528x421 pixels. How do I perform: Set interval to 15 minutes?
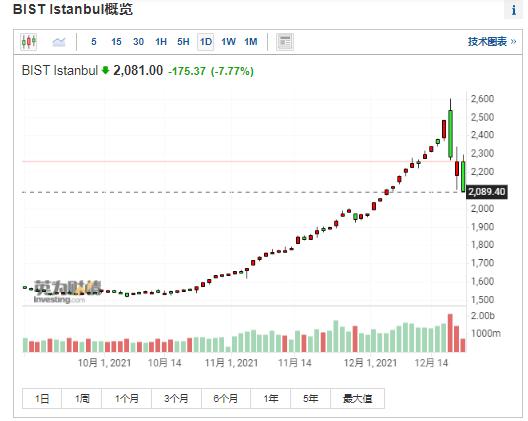[x=116, y=42]
